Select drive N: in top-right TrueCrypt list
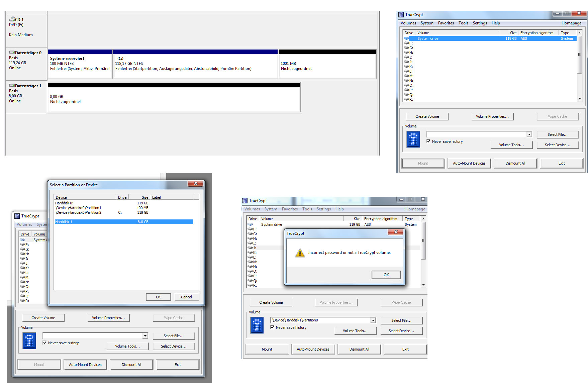This screenshot has height=383, width=588. (409, 81)
